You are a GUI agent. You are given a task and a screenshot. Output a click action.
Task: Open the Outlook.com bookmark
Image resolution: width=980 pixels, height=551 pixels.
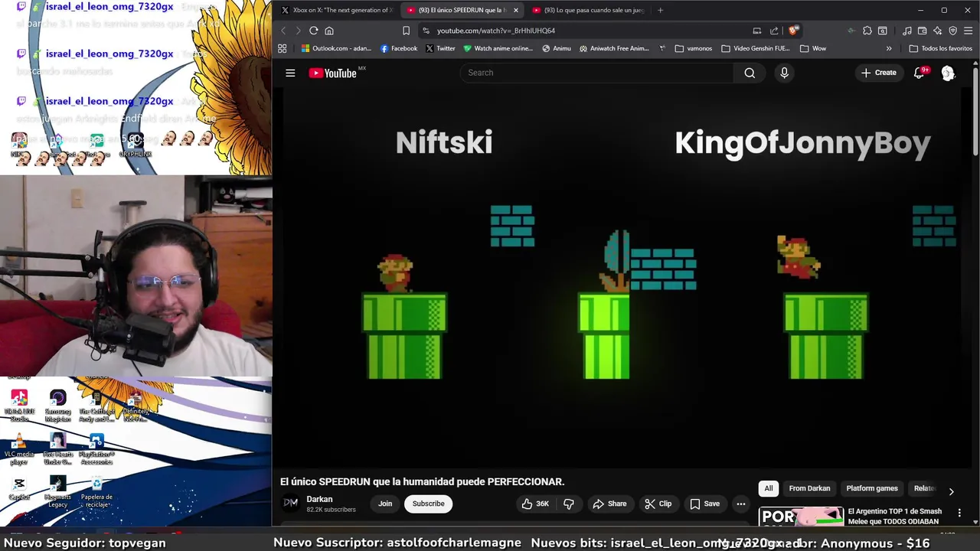(336, 48)
